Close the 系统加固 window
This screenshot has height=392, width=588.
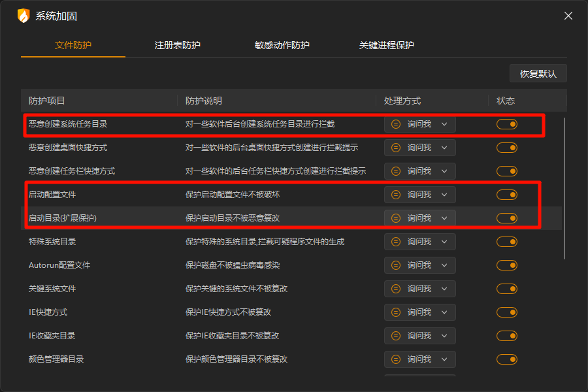pyautogui.click(x=568, y=16)
